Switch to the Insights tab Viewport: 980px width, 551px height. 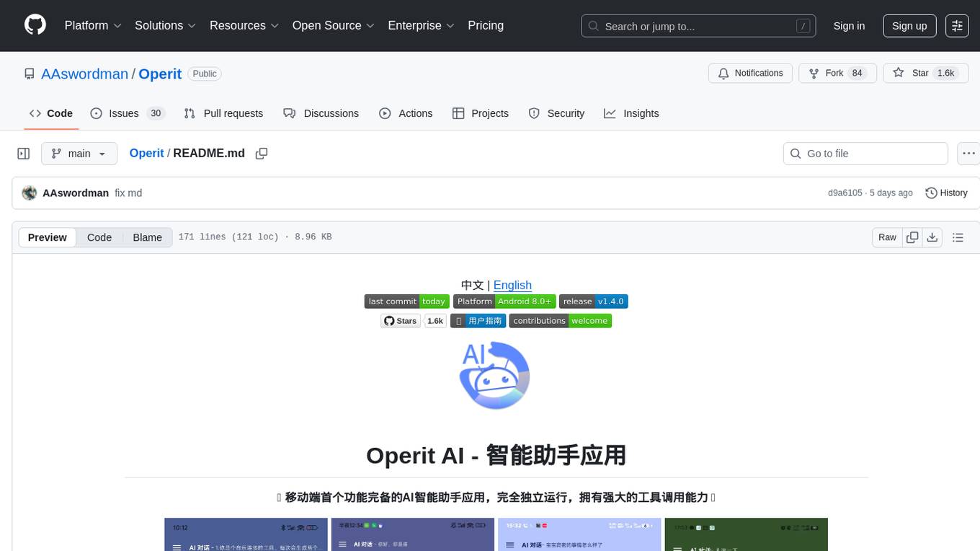click(x=631, y=113)
